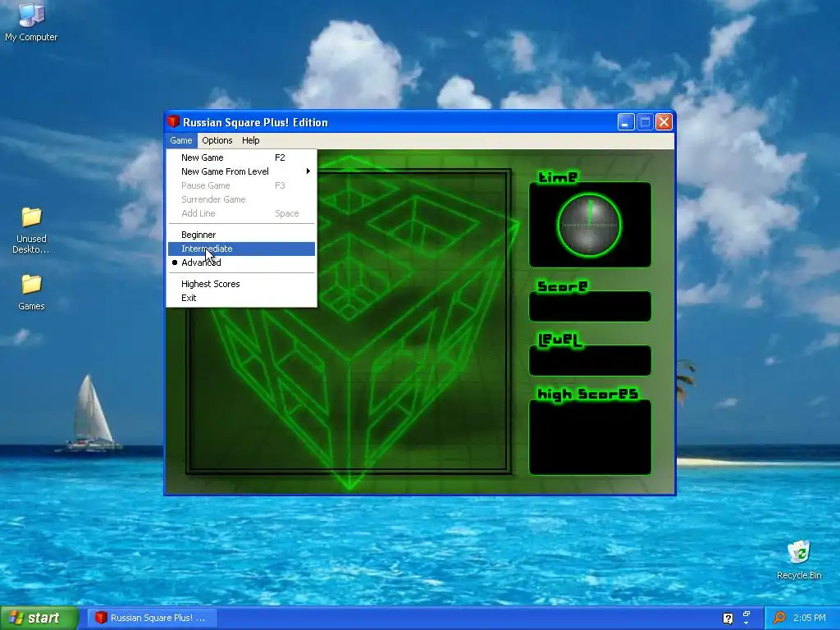Click the Score display box
Screen dimensions: 840x630
[590, 307]
